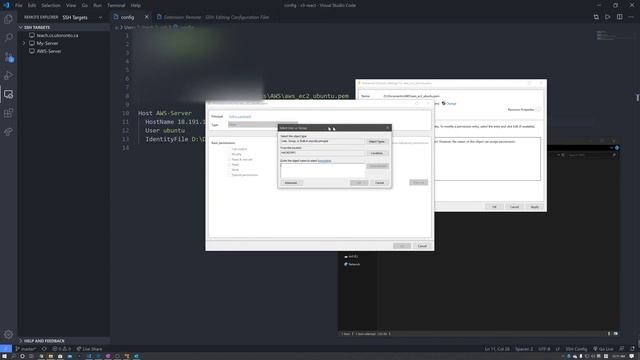This screenshot has height=360, width=640.
Task: Tick the Full control checkbox
Action: 229,149
